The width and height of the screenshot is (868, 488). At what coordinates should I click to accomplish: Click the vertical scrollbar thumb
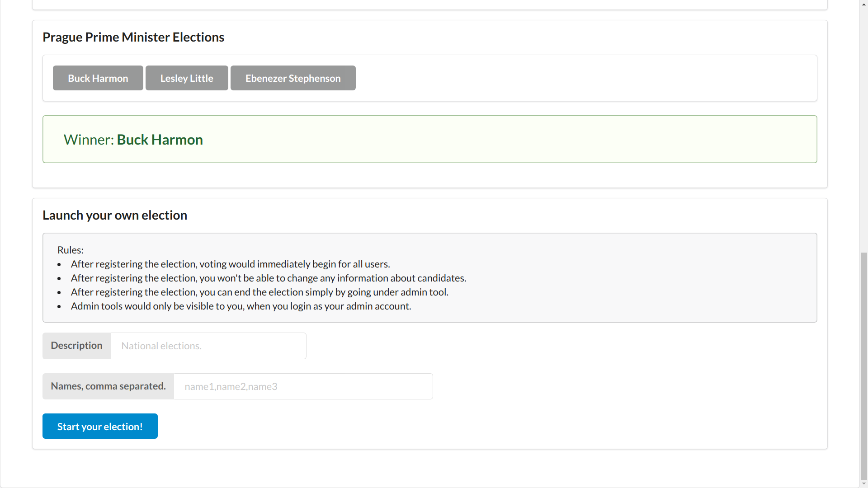tap(864, 366)
